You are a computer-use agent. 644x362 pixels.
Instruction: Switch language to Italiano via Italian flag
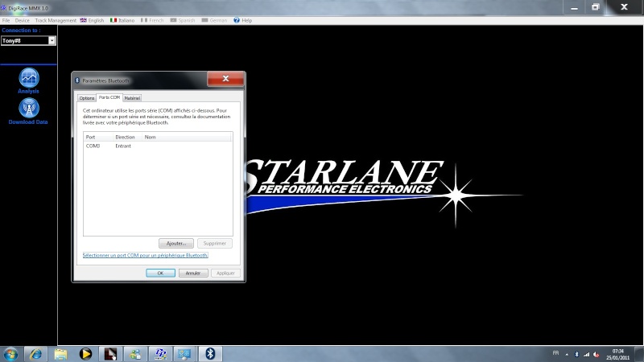click(x=122, y=20)
